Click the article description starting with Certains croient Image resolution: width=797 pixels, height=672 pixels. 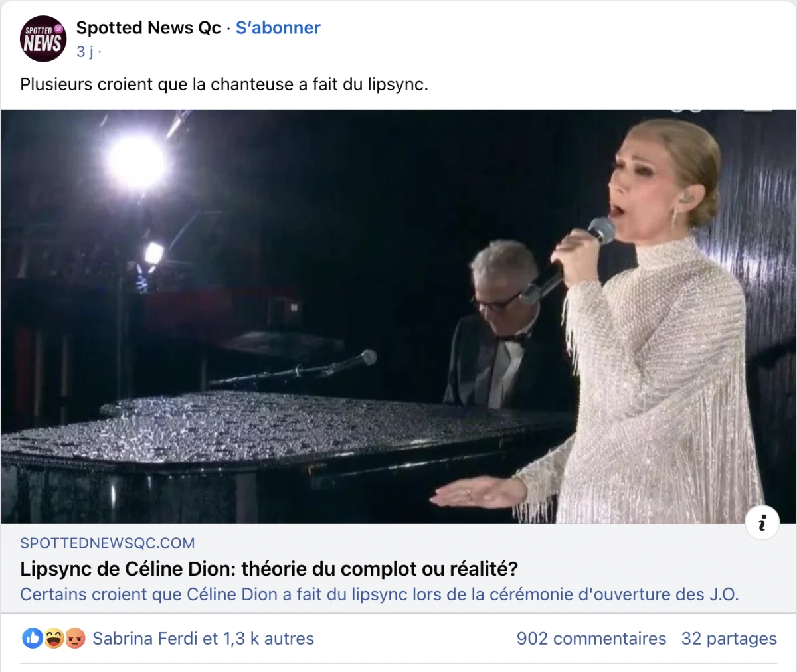(x=379, y=594)
